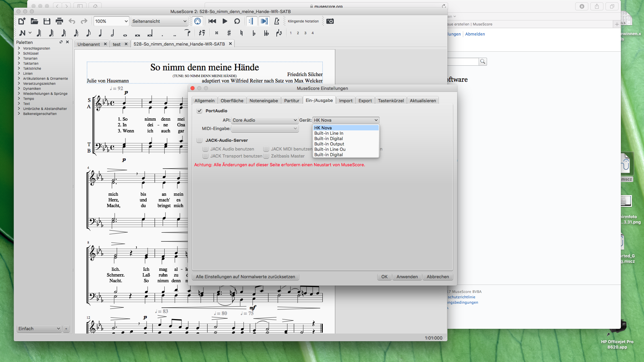The height and width of the screenshot is (362, 644).
Task: Choose Built-in Output from device list
Action: 346,144
